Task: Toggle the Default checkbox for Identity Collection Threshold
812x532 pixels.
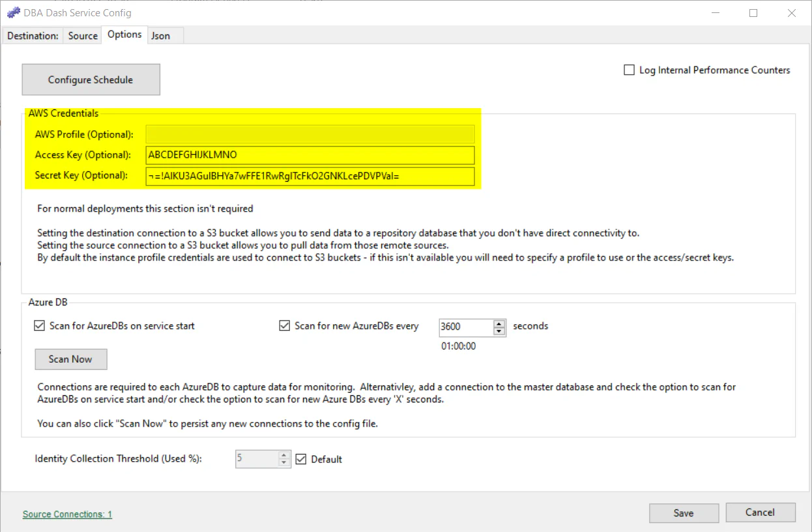Action: pyautogui.click(x=300, y=459)
